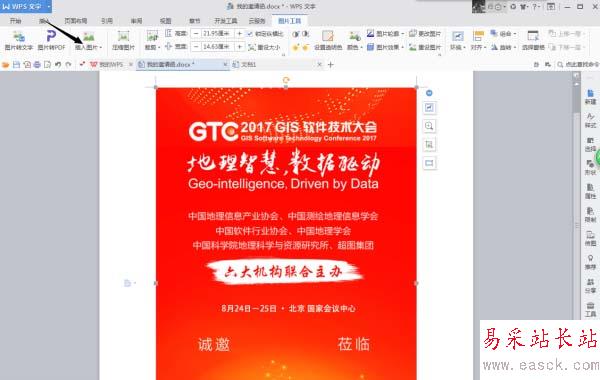Image resolution: width=600 pixels, height=380 pixels.
Task: Click the save icon in quick toolbar
Action: (16, 65)
